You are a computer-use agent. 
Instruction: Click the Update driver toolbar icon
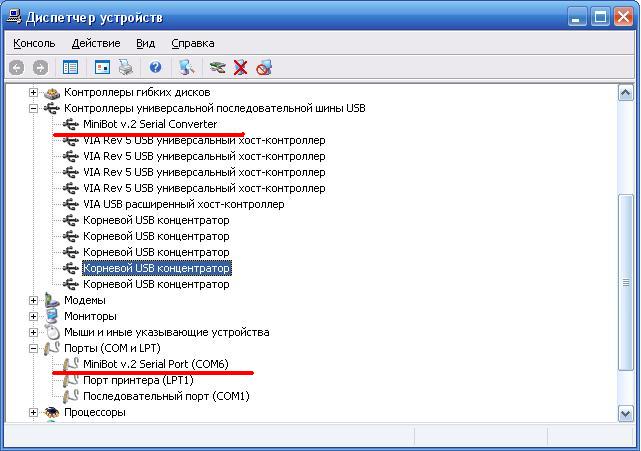coord(217,67)
